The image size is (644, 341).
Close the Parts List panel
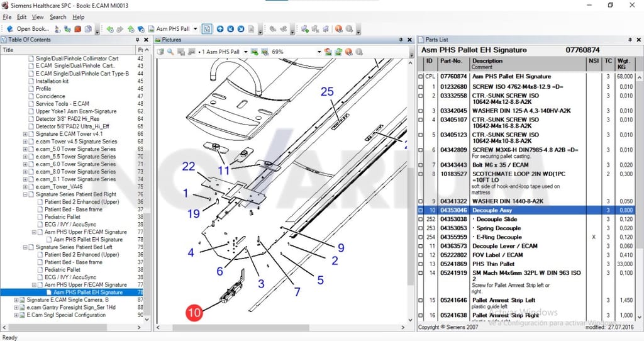639,40
